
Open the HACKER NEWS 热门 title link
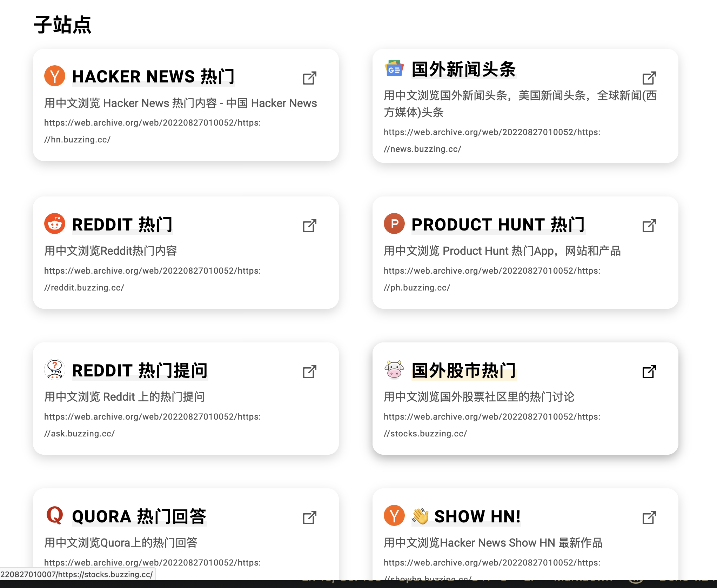click(153, 76)
